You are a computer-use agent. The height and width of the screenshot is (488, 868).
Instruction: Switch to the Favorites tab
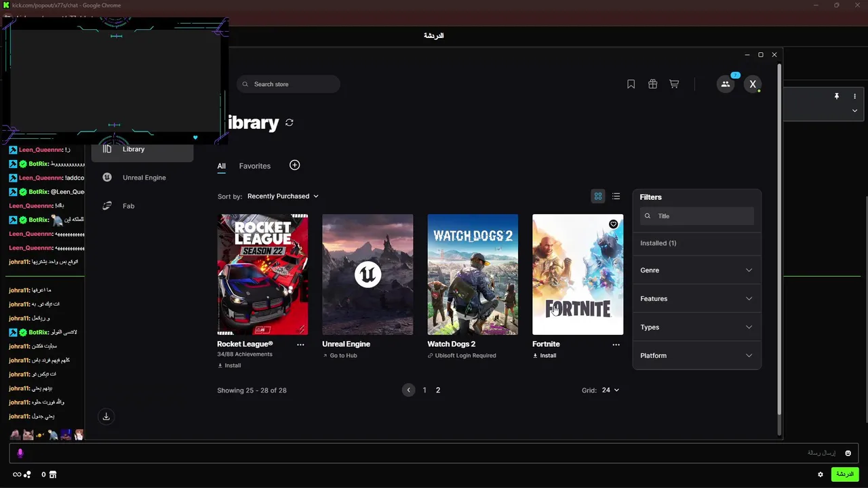255,166
